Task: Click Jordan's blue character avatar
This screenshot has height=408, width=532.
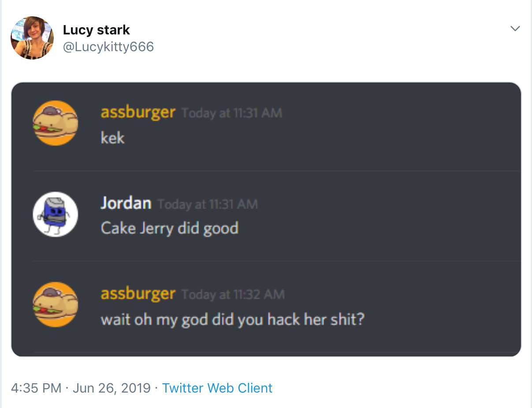Action: pyautogui.click(x=56, y=214)
